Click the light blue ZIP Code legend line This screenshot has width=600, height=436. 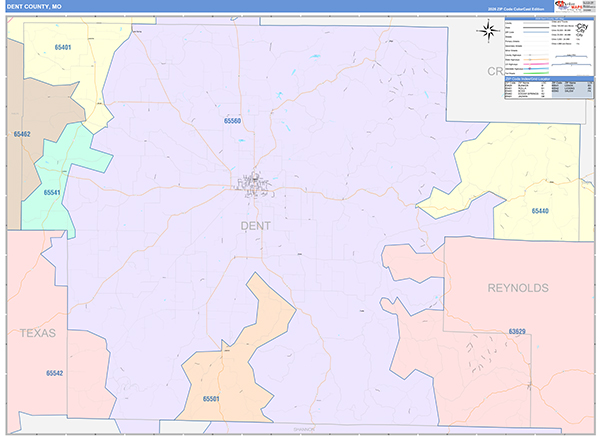536,32
